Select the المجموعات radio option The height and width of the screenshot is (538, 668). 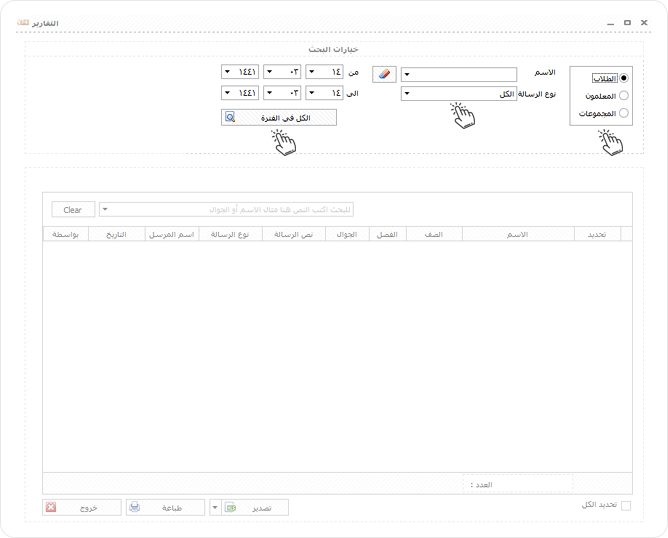pos(624,113)
